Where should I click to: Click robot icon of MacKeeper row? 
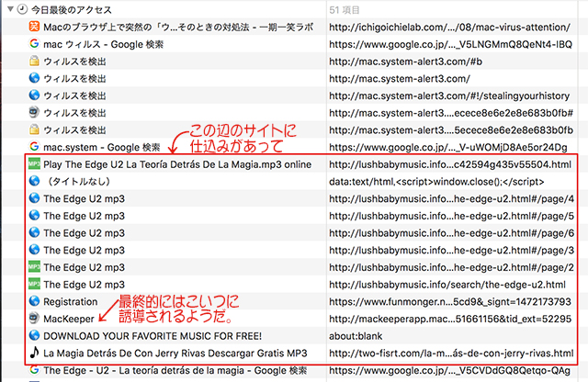[34, 319]
